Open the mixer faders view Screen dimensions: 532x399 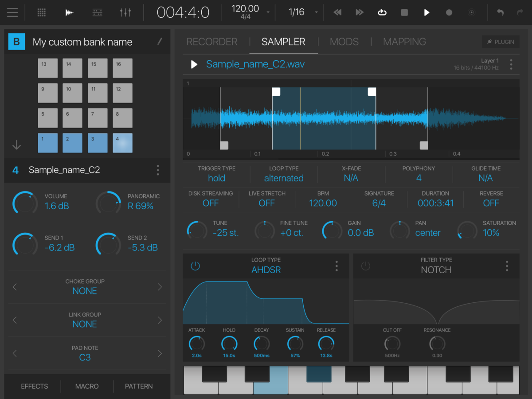125,12
